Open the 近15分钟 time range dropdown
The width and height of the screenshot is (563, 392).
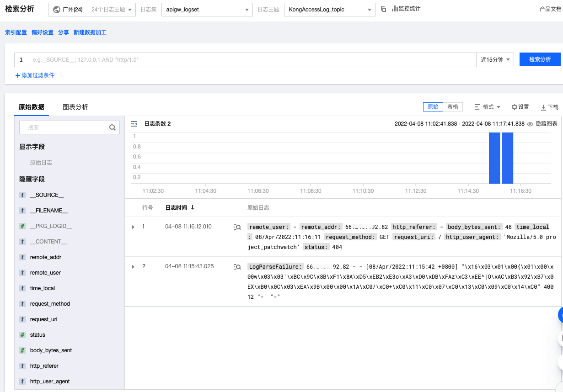pyautogui.click(x=495, y=60)
